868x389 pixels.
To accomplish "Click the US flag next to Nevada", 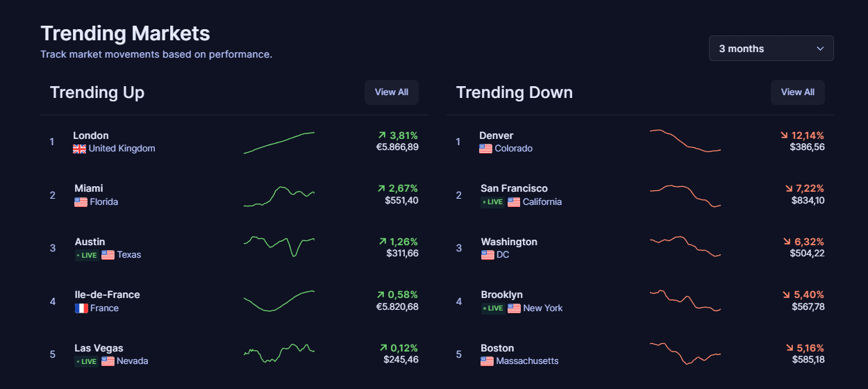I will 108,361.
